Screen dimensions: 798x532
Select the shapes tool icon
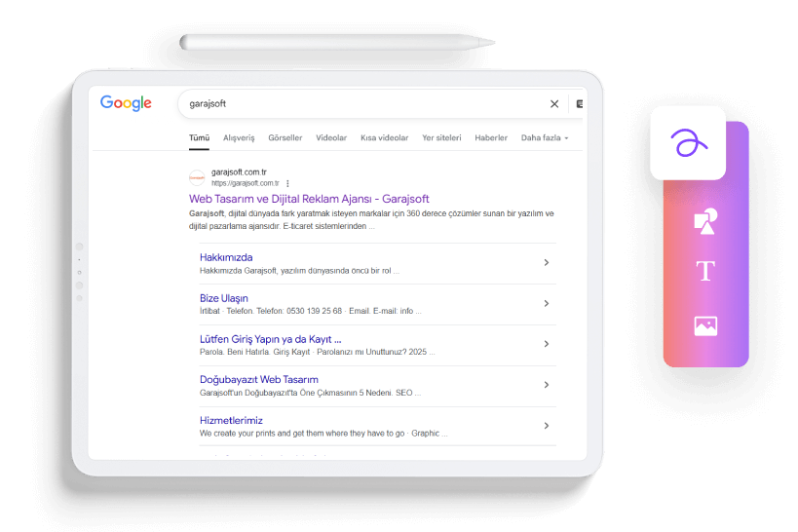705,221
